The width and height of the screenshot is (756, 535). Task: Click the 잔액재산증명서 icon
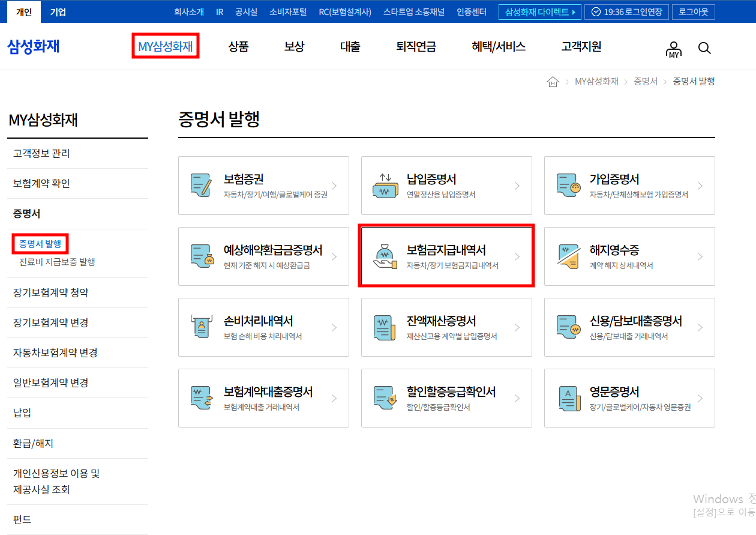384,327
